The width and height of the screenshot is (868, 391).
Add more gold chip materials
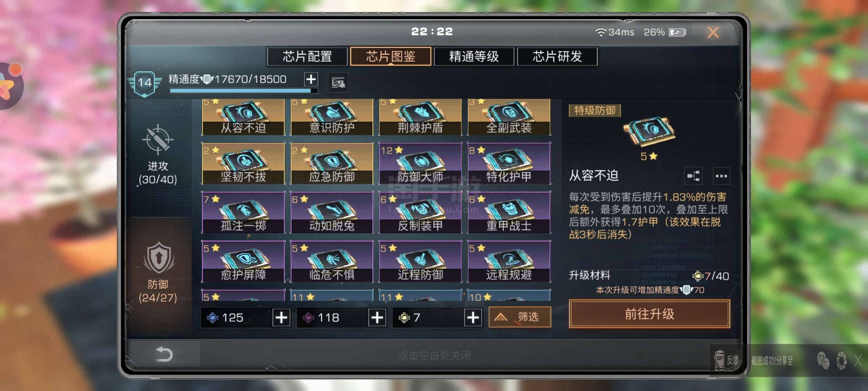coord(473,318)
